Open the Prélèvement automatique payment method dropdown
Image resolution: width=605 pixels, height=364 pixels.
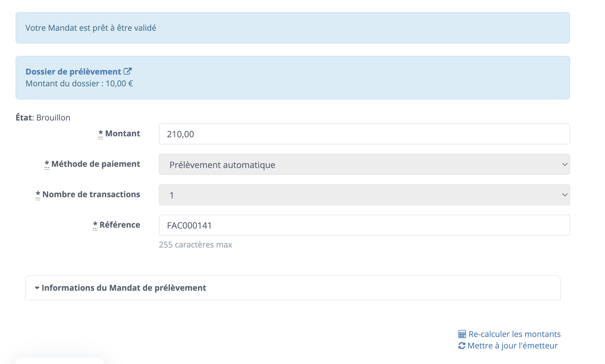tap(364, 164)
